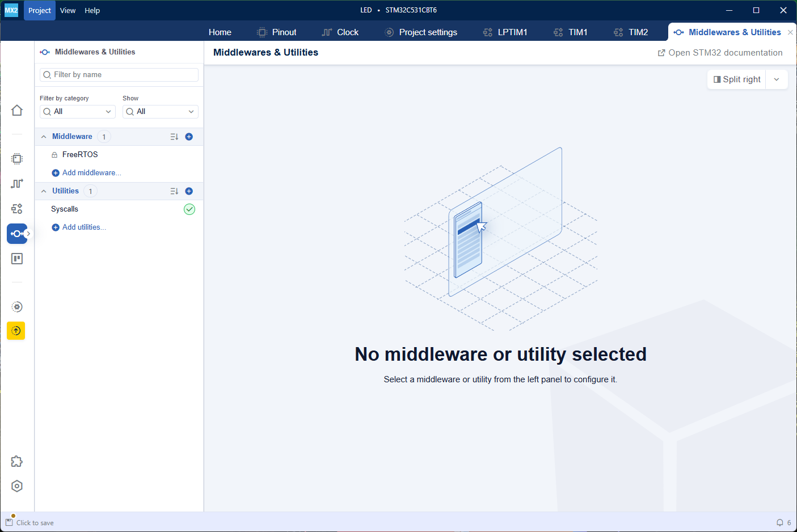The height and width of the screenshot is (532, 797).
Task: Expand the Split right dropdown arrow
Action: point(777,79)
